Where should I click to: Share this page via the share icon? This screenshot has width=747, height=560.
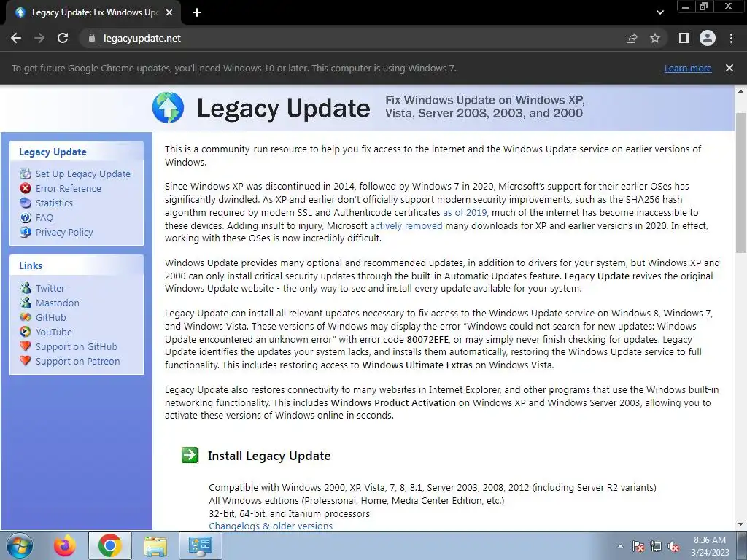click(x=632, y=38)
